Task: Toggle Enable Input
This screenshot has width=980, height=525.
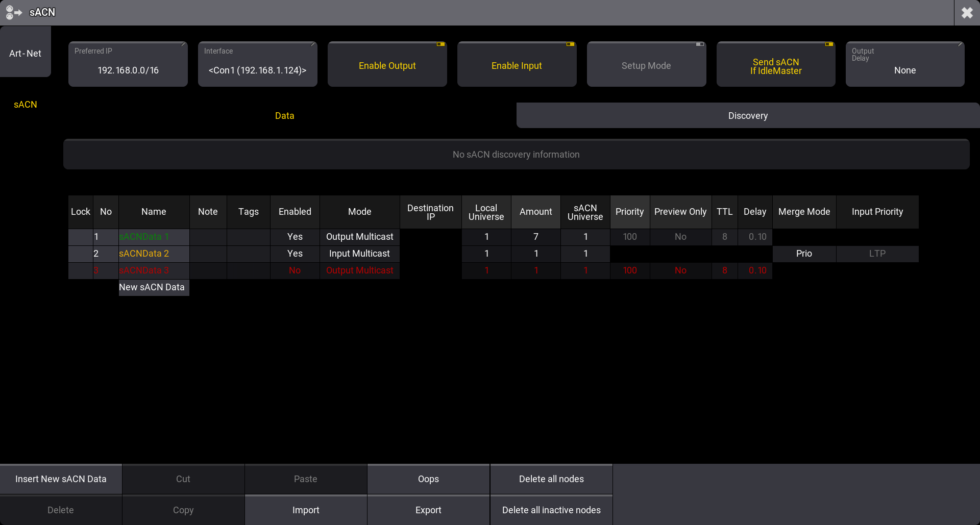Action: click(x=517, y=65)
